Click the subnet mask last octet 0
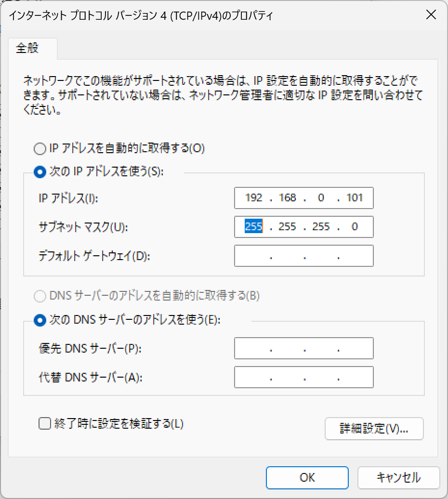Viewport: 448px width, 499px height. [x=355, y=226]
